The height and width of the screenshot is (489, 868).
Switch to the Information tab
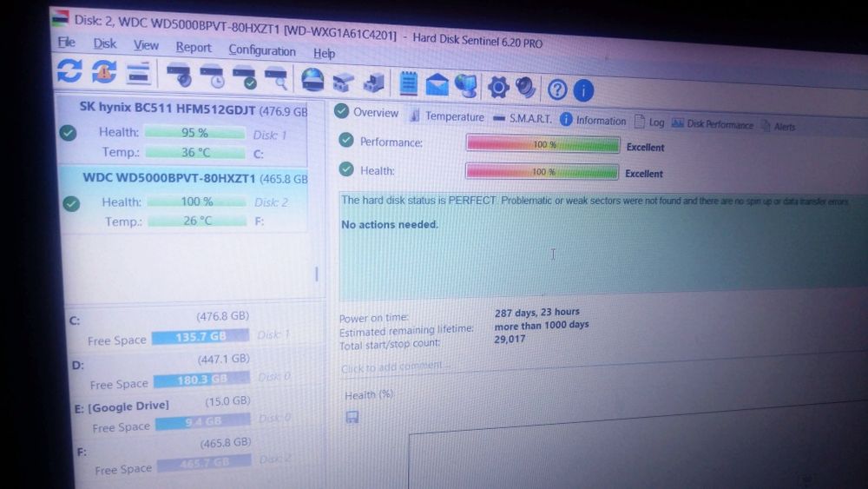pyautogui.click(x=593, y=120)
